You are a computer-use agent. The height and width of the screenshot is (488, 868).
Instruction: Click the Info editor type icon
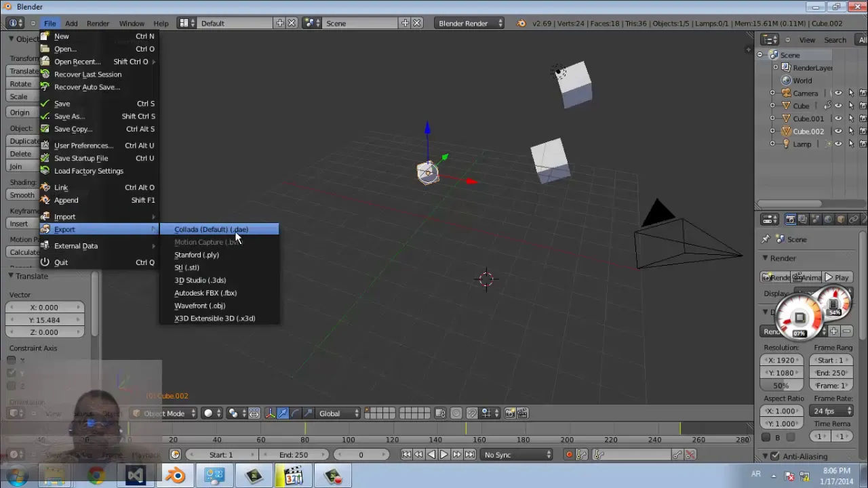pyautogui.click(x=15, y=23)
